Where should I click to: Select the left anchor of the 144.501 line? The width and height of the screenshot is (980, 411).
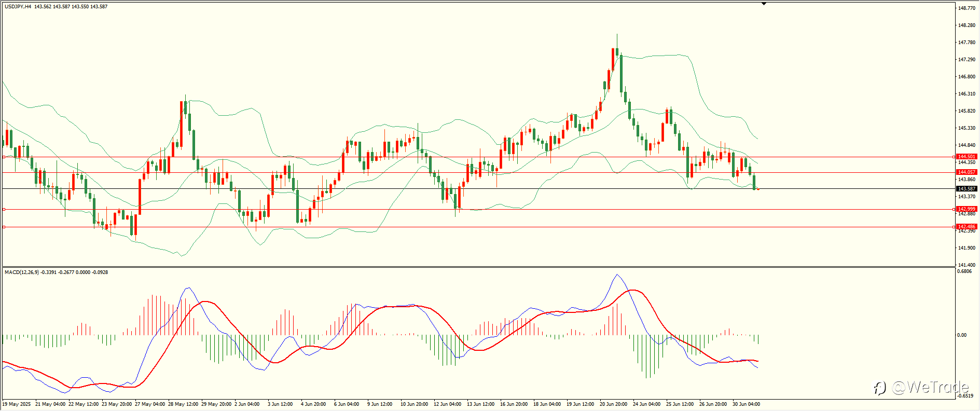coord(4,157)
